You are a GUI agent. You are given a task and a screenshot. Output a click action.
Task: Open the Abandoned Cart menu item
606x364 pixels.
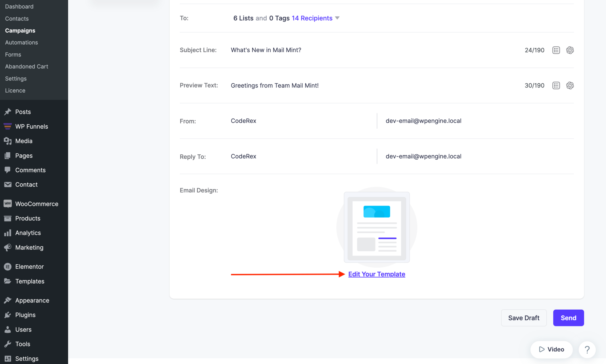tap(26, 66)
